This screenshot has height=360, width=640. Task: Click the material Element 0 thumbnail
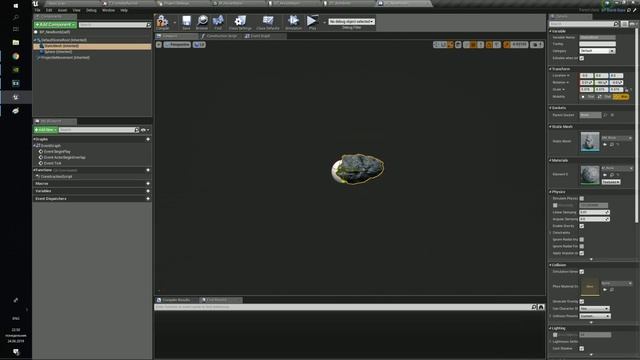pos(590,175)
